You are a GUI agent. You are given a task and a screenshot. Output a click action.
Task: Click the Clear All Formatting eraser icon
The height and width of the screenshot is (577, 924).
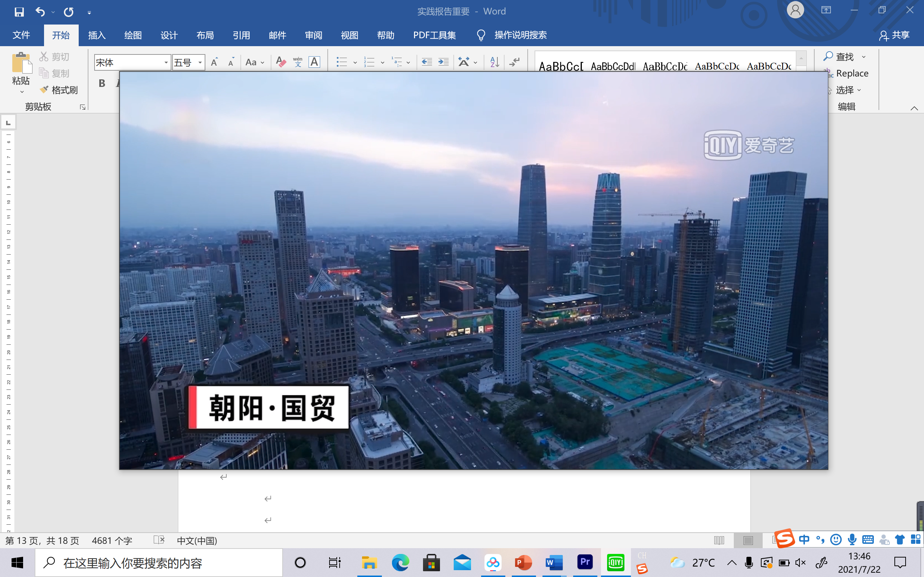(x=281, y=62)
